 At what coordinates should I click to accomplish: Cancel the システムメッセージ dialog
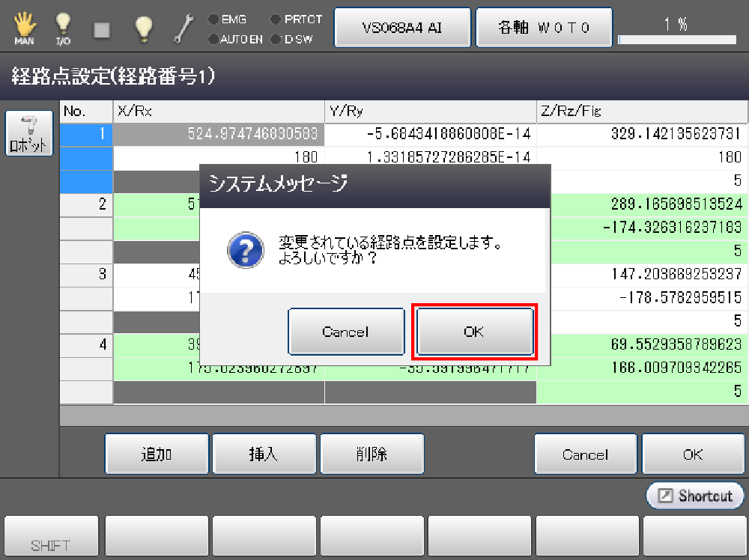pyautogui.click(x=345, y=332)
